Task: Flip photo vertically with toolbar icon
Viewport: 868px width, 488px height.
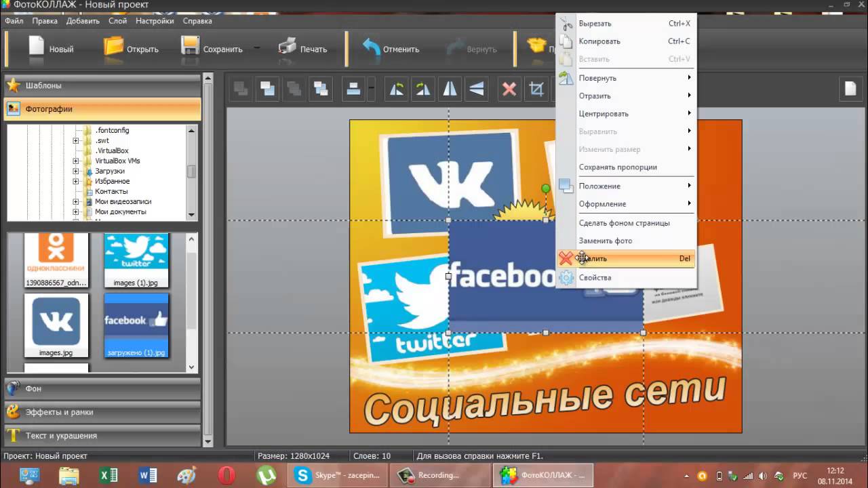Action: (477, 89)
